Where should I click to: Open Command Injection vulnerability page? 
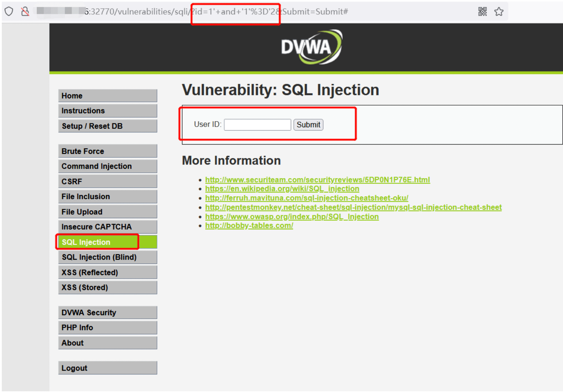click(108, 166)
